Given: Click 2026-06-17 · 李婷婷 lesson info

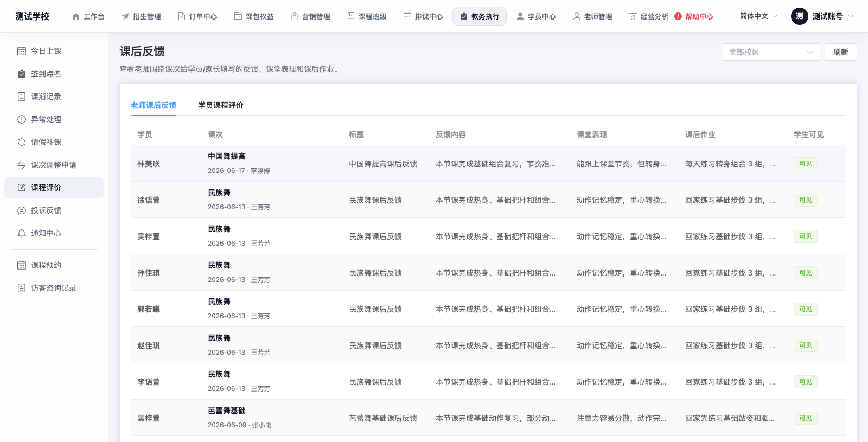Looking at the screenshot, I should (239, 171).
